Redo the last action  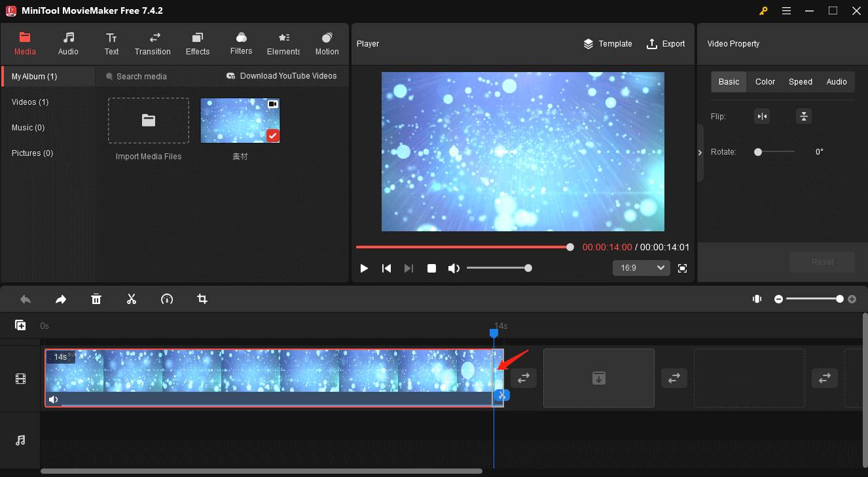[61, 299]
